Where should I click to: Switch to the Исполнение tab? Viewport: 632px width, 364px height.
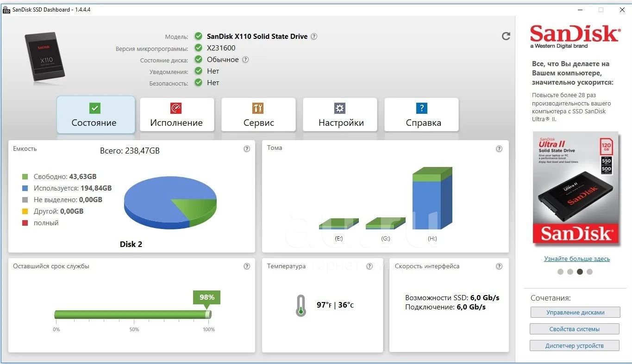(x=177, y=115)
